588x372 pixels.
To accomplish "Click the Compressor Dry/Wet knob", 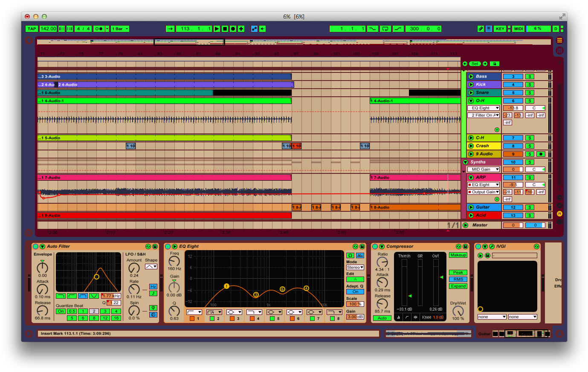I will click(458, 311).
